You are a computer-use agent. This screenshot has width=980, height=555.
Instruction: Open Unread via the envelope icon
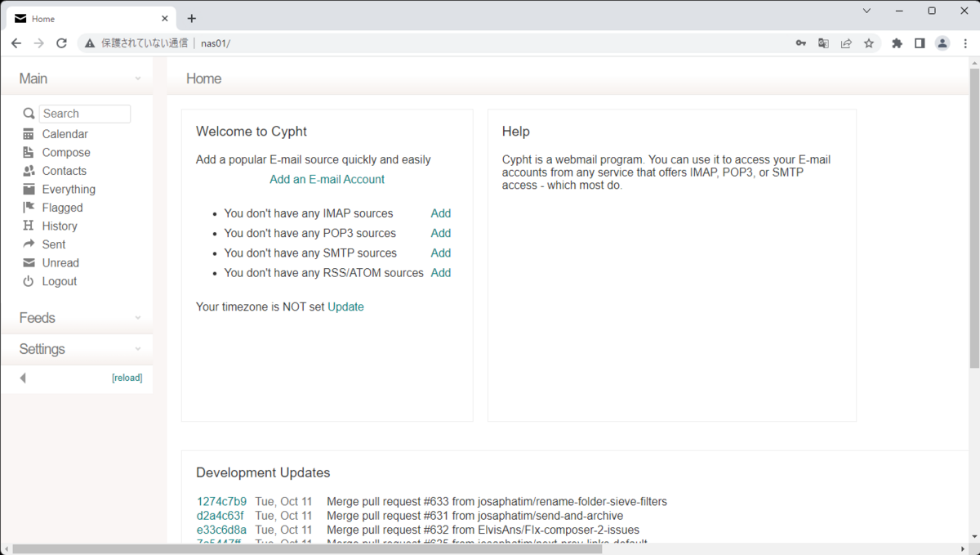(29, 262)
